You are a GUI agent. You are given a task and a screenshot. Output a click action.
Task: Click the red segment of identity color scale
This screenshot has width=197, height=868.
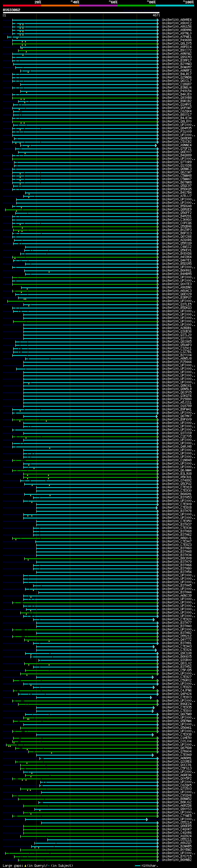(x=22, y=6)
